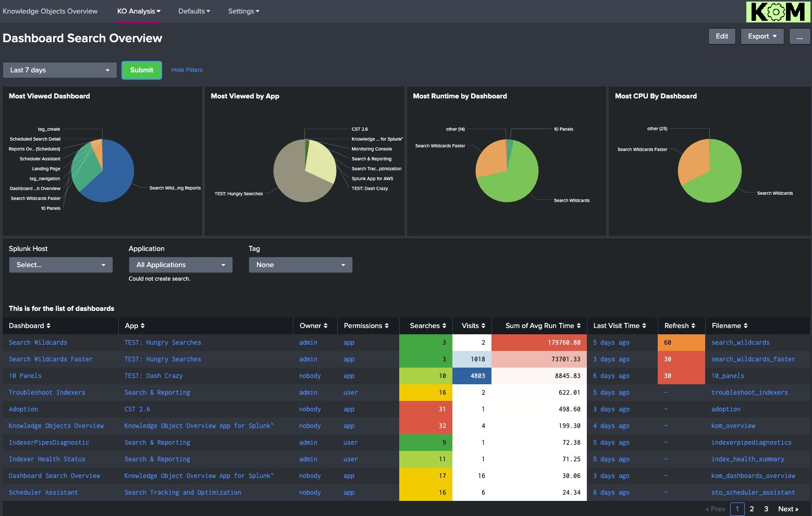Open the more actions ellipsis button
Image resolution: width=812 pixels, height=516 pixels.
tap(799, 36)
